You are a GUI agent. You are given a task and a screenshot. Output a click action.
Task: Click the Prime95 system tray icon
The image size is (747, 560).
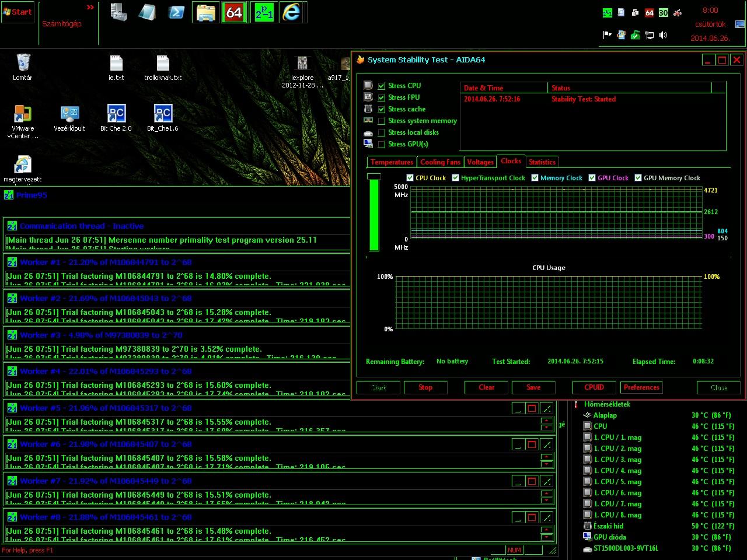(608, 12)
